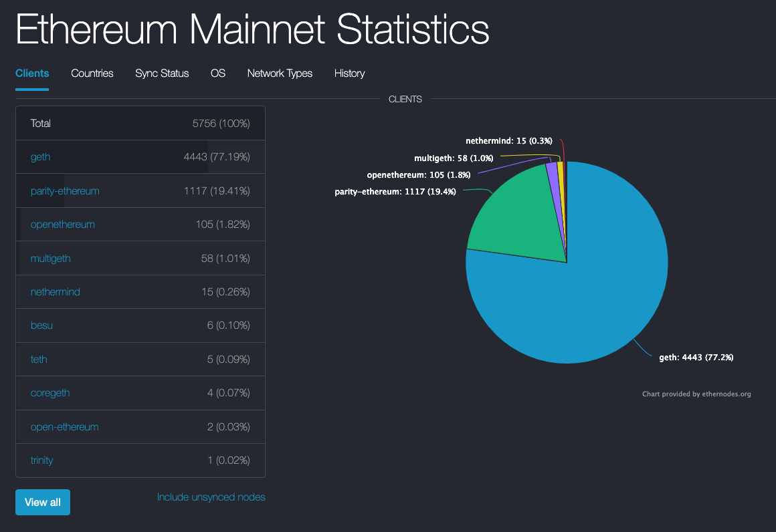Click Include unsynced nodes link

[x=211, y=497]
